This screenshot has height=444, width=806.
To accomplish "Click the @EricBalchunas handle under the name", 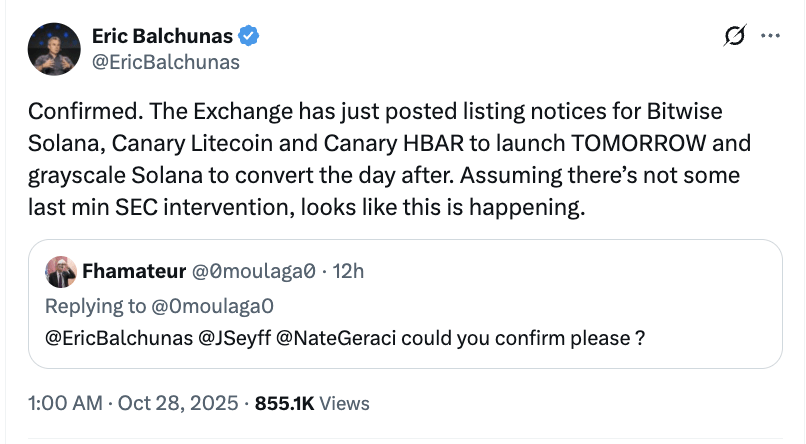I will tap(166, 63).
